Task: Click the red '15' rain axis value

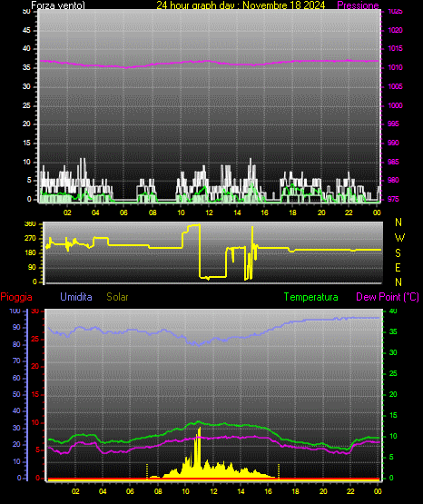Action: point(35,394)
